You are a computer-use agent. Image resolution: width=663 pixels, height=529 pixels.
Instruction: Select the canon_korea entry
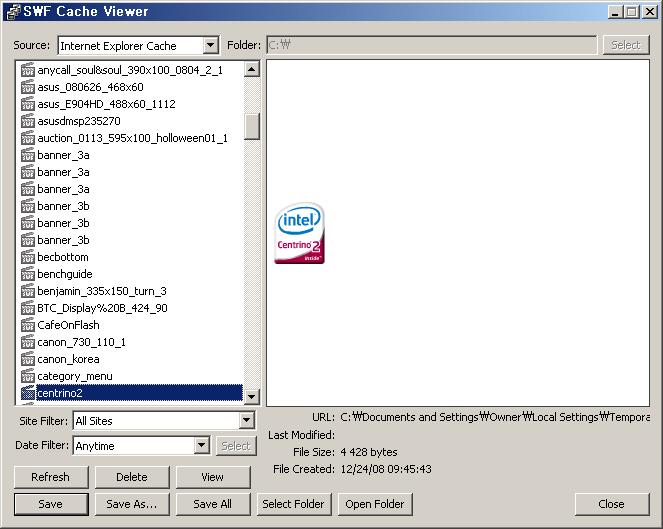pyautogui.click(x=68, y=359)
